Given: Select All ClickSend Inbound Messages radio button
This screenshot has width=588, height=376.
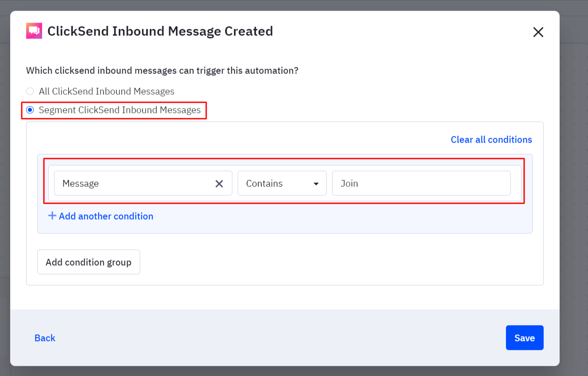Looking at the screenshot, I should pos(30,91).
